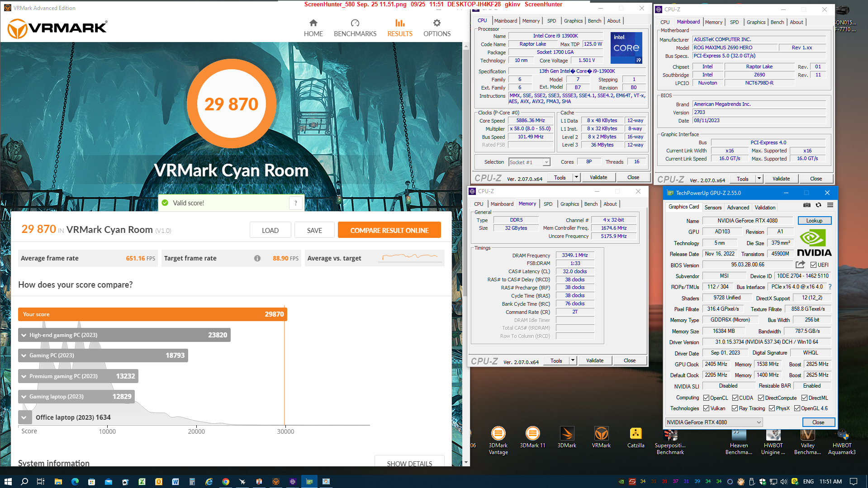The height and width of the screenshot is (488, 868).
Task: Open File Explorer from the taskbar
Action: click(58, 481)
